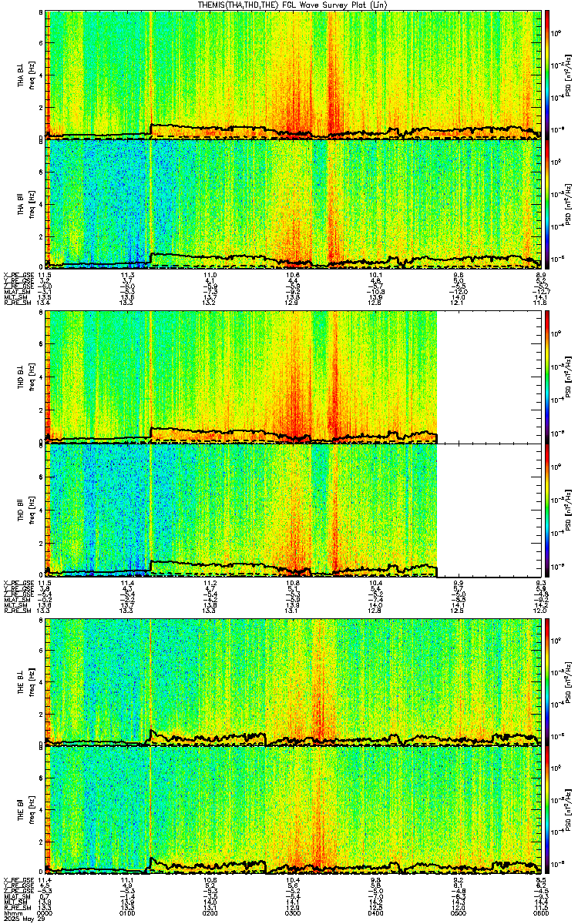This screenshot has width=578, height=924.
Task: Click the 0100 time tick label
Action: tap(128, 913)
